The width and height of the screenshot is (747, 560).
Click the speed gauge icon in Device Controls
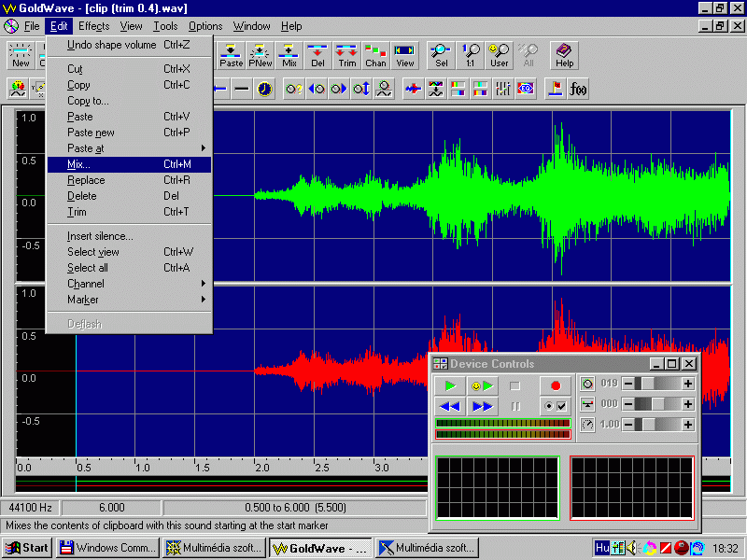tap(588, 425)
